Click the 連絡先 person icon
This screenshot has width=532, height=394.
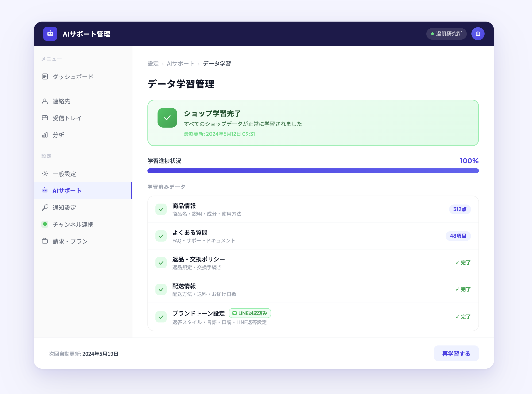point(45,101)
